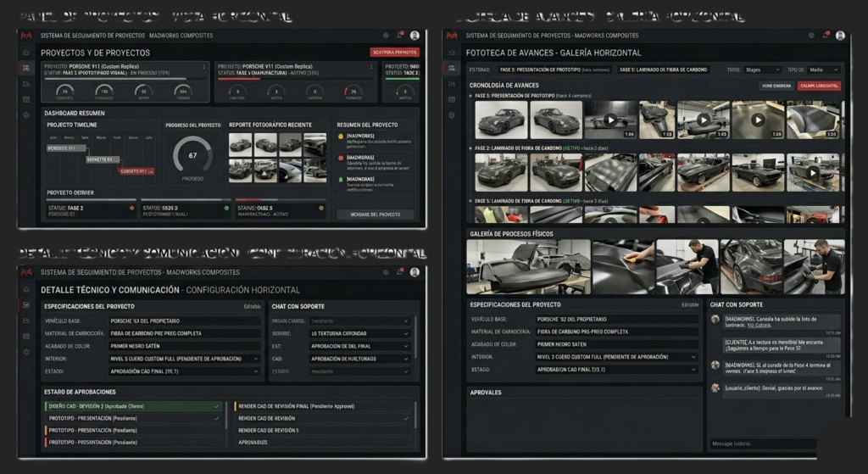Click the bottom sidebar icon in the technical detail panel
The image size is (868, 474).
click(x=26, y=352)
